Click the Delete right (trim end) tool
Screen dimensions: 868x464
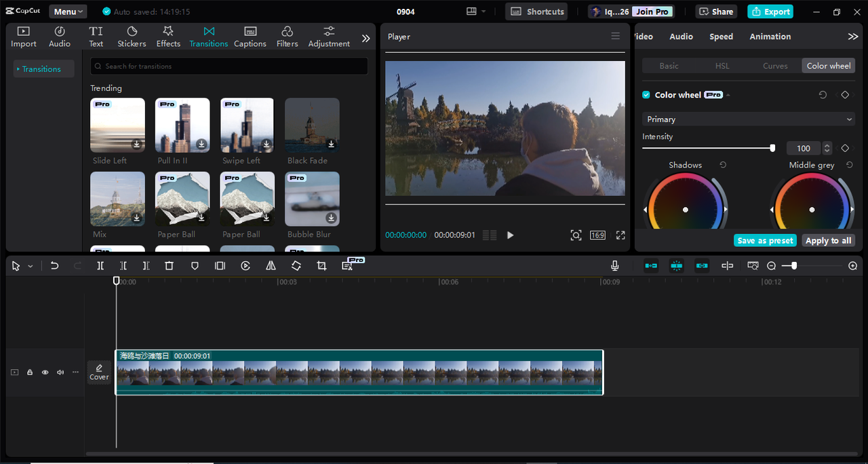tap(146, 266)
